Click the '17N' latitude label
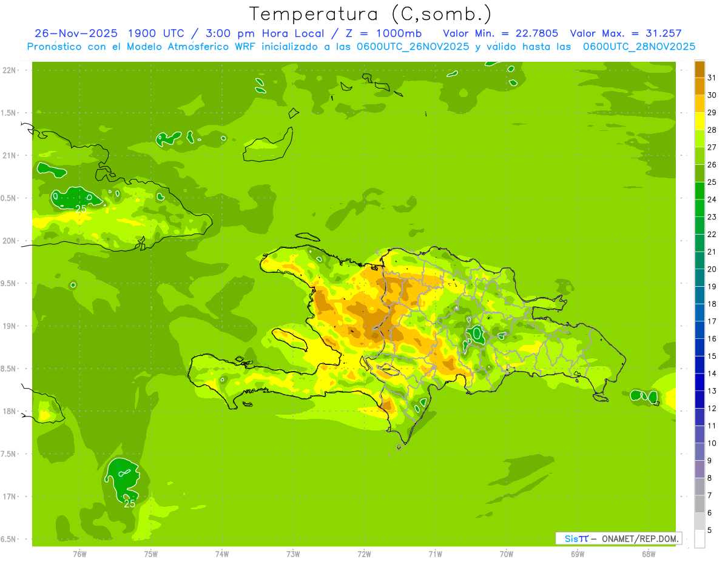 [x=10, y=497]
